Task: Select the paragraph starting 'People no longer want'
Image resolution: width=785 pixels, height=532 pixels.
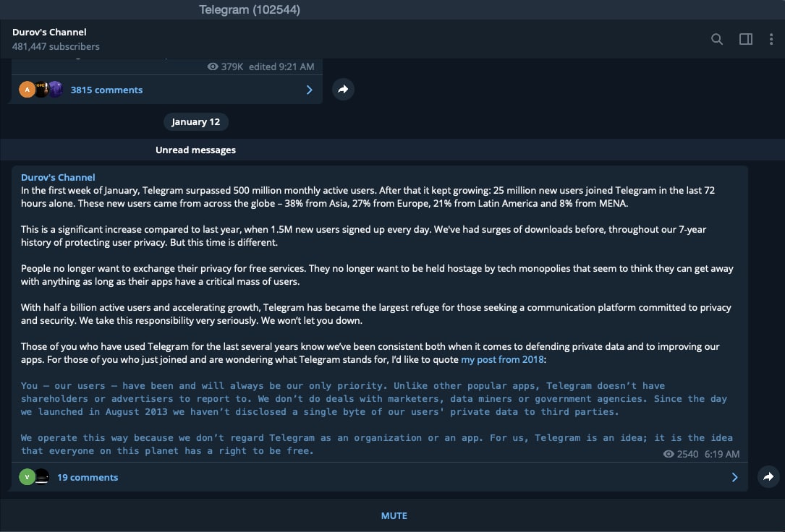Action: click(x=377, y=275)
